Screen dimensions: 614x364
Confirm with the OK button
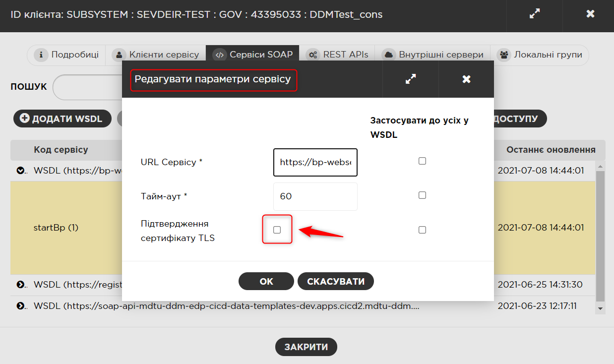(x=266, y=281)
